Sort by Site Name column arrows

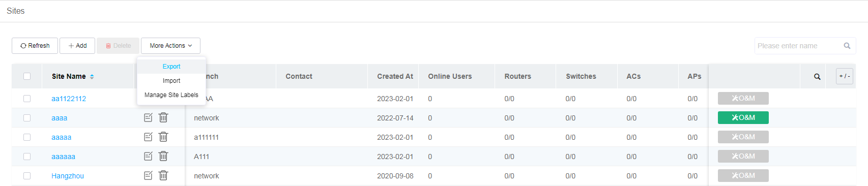click(x=92, y=77)
